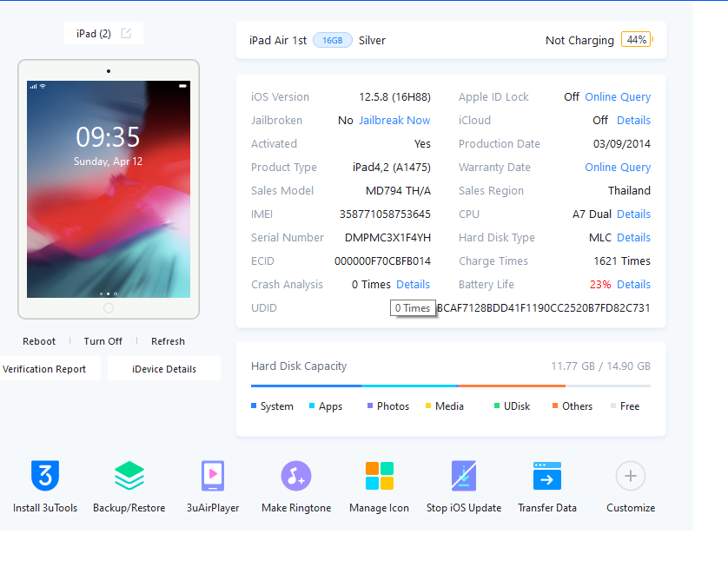Click the Reboot button
The width and height of the screenshot is (728, 567).
[39, 341]
